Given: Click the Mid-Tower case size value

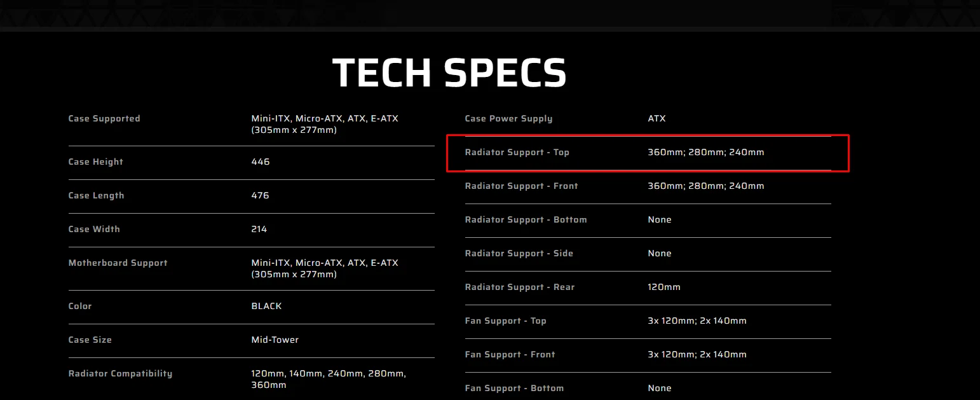Looking at the screenshot, I should click(275, 340).
